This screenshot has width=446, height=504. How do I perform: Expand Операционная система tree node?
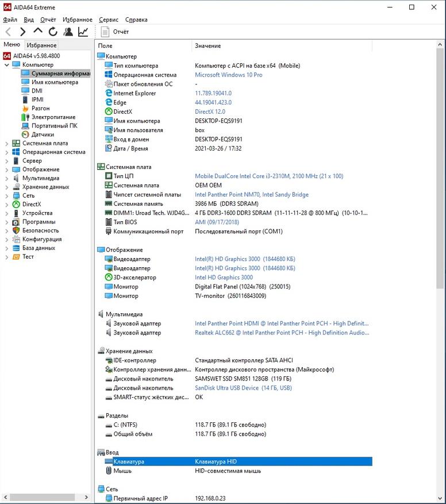[6, 152]
